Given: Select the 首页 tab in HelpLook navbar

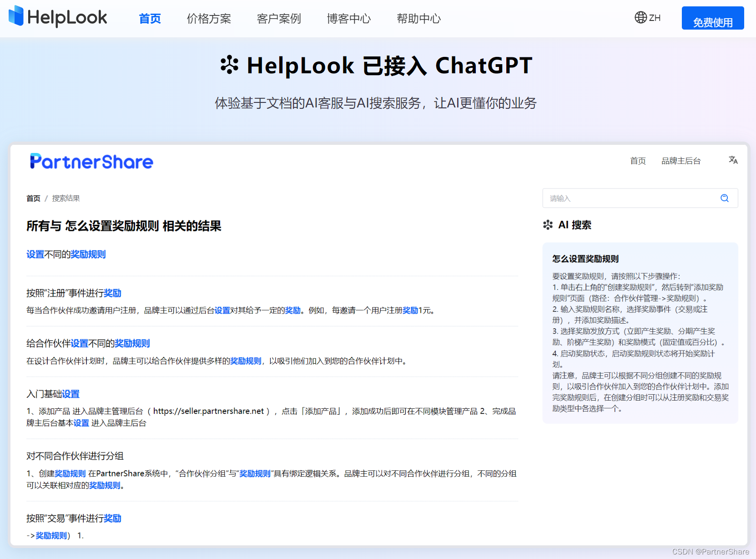Looking at the screenshot, I should point(150,19).
